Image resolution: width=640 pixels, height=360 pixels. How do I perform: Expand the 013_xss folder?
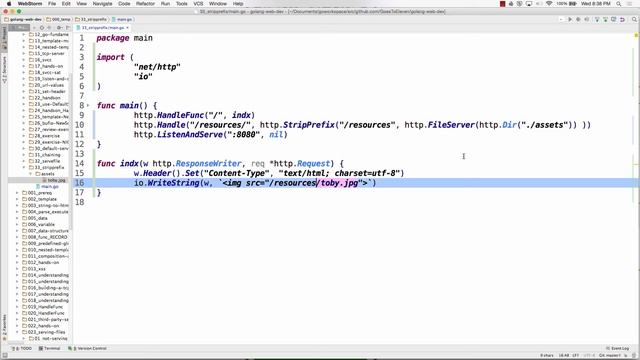[18, 269]
